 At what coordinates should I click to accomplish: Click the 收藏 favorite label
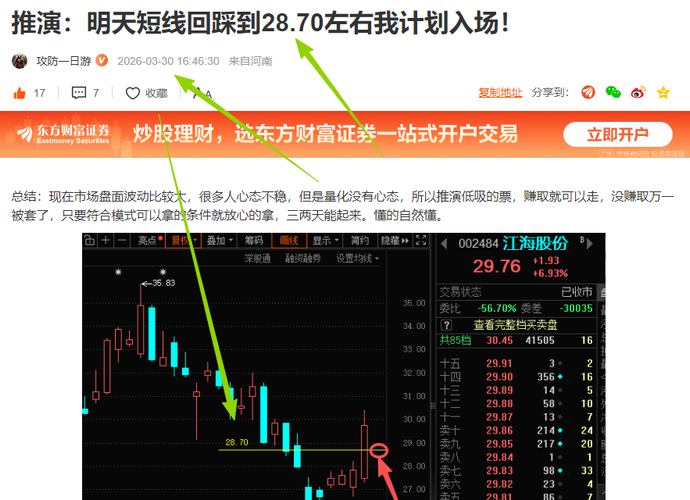coord(157,93)
